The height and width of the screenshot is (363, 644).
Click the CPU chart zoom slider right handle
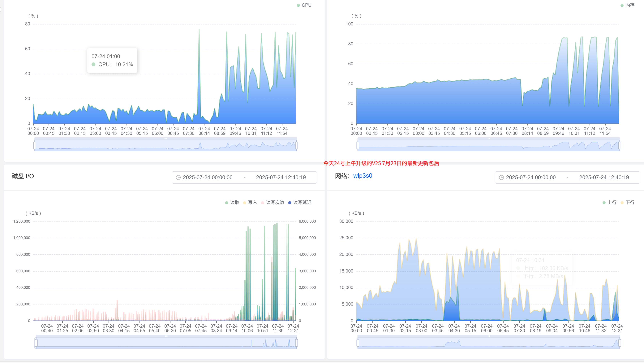point(297,145)
